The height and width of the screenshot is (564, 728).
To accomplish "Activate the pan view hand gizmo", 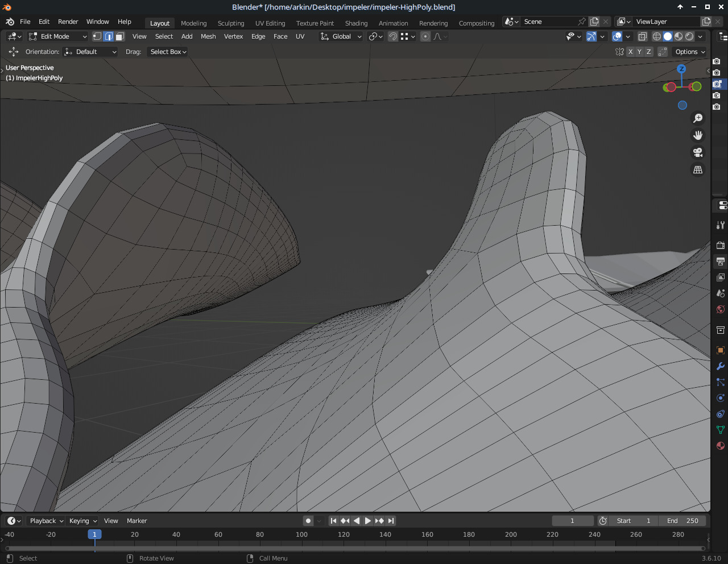I will pos(698,135).
